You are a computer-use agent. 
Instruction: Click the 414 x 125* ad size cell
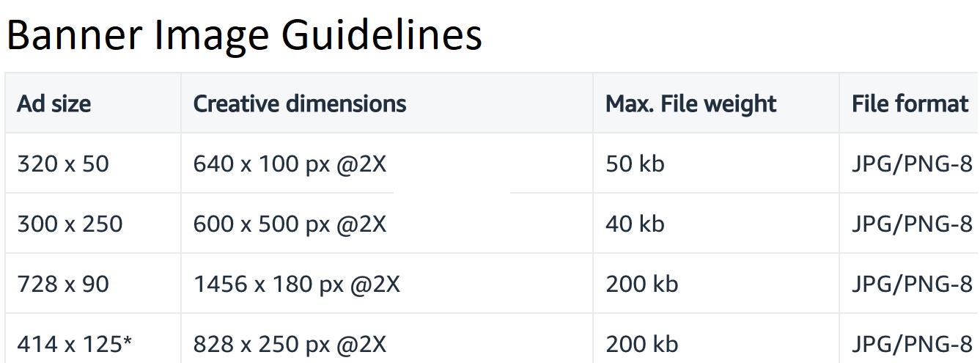point(75,344)
